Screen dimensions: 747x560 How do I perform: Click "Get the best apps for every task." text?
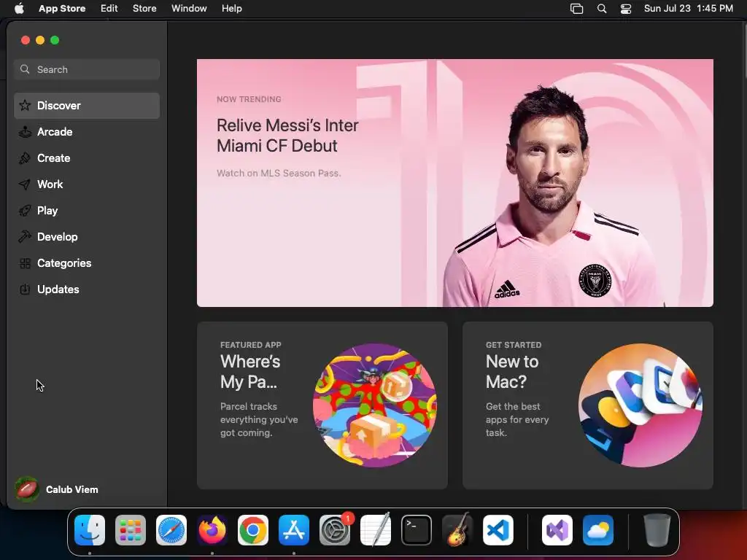[x=517, y=419]
